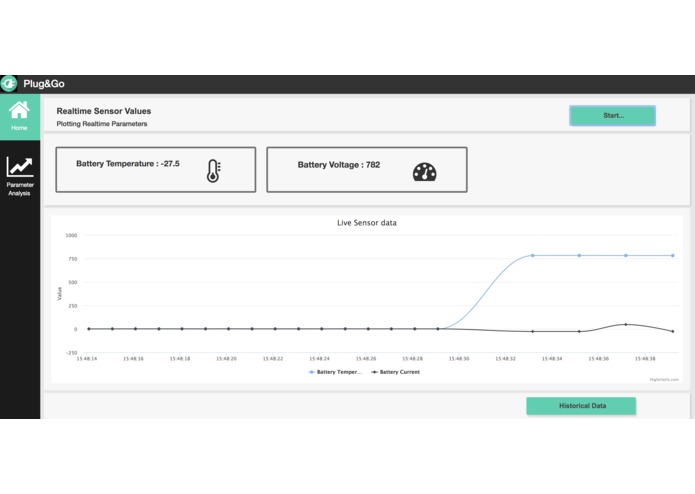Open the Home sidebar icon
The image size is (695, 494).
click(x=19, y=111)
